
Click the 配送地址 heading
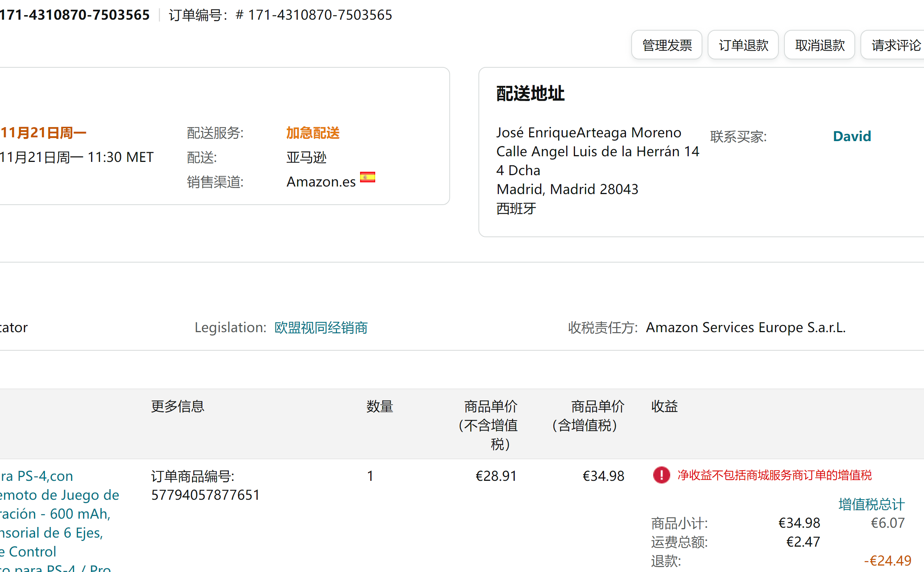[x=530, y=93]
